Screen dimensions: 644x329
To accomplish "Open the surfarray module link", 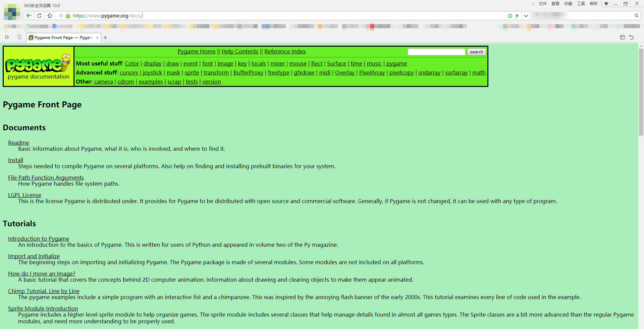I will pos(456,73).
